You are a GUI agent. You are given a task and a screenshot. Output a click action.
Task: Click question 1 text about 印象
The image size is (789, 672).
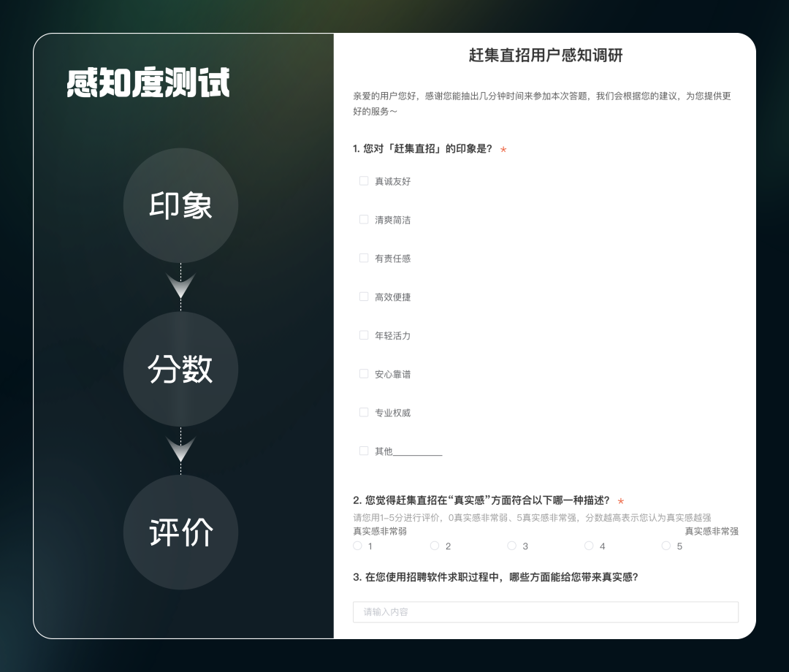pos(423,149)
